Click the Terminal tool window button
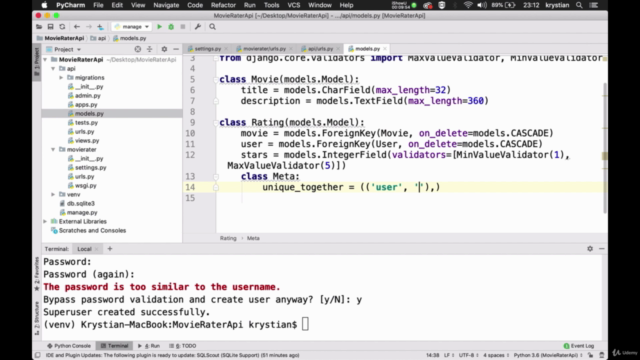 tap(114, 346)
